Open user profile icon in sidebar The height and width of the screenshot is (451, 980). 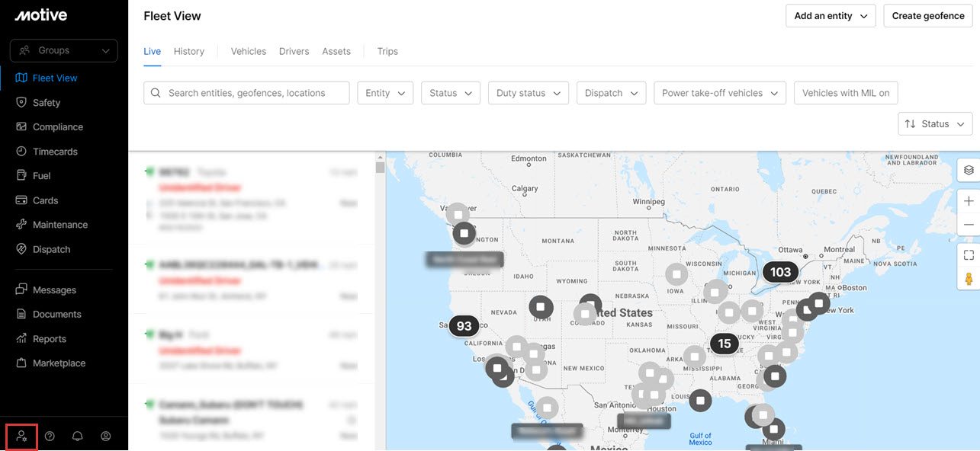point(106,437)
